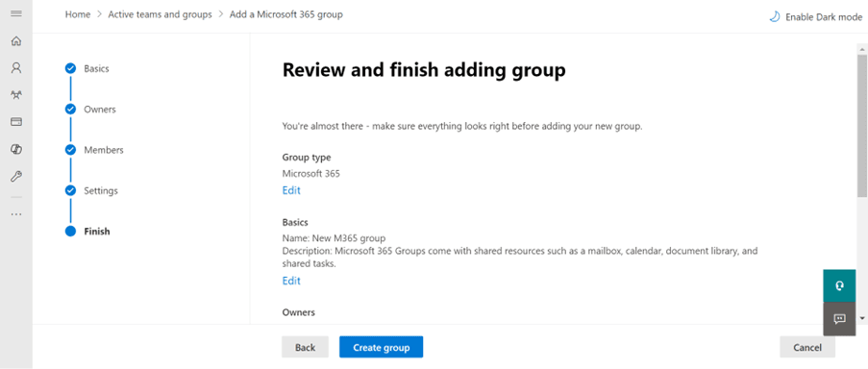Open the help headset widget
The width and height of the screenshot is (868, 369).
click(839, 285)
